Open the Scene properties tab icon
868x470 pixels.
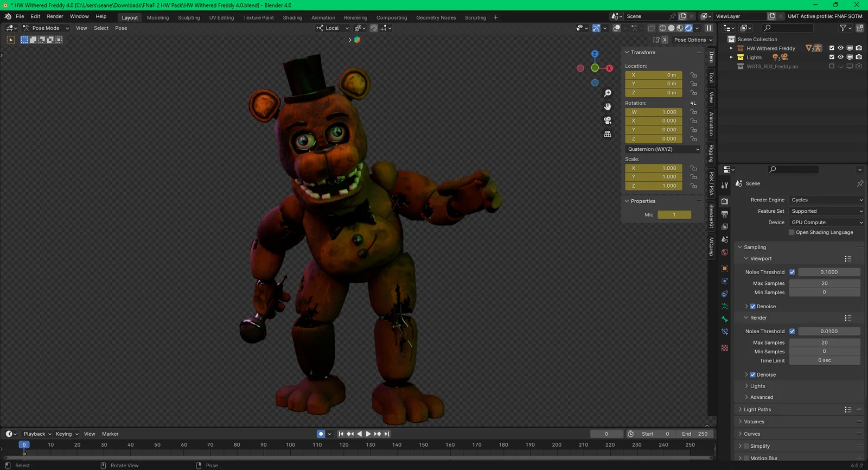(725, 239)
